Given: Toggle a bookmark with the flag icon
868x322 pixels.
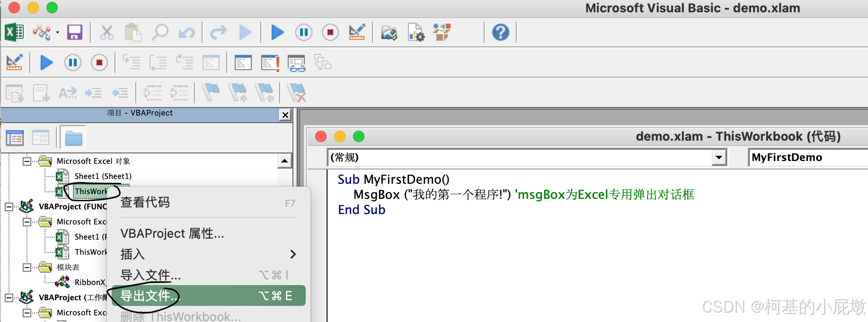Looking at the screenshot, I should pos(211,92).
